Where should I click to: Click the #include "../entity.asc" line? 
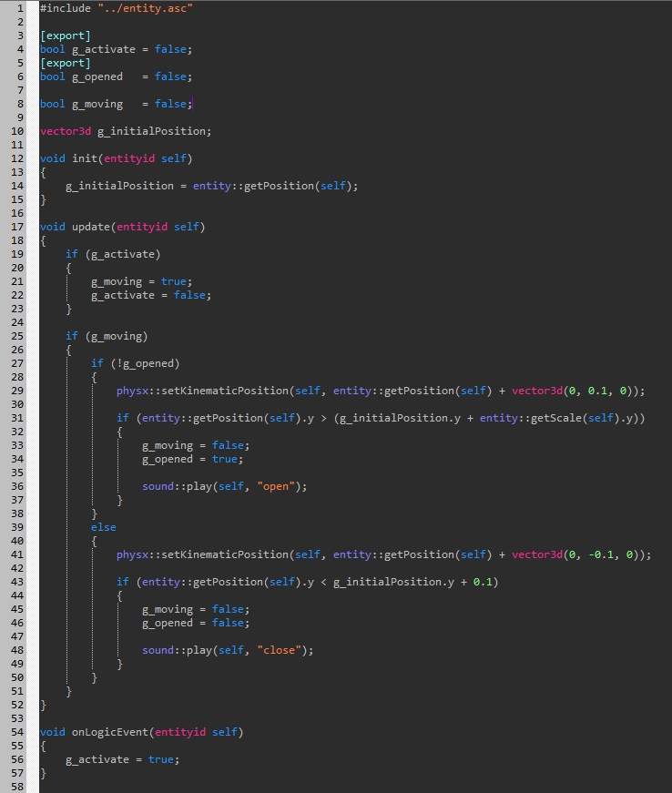tap(117, 8)
